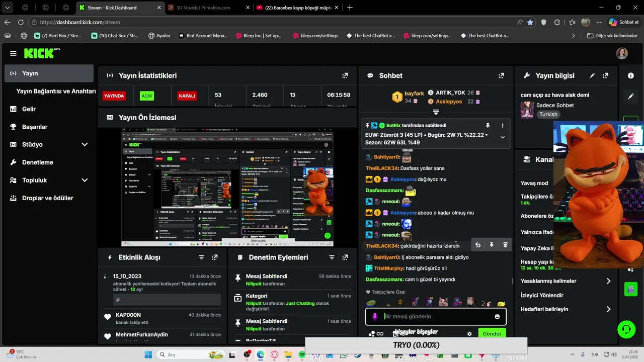Open browser tab list dropdown

[7, 8]
